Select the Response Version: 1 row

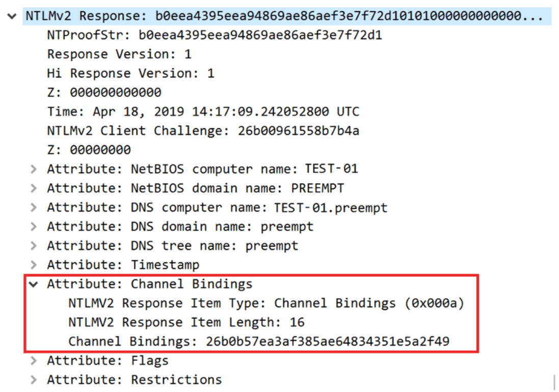(119, 54)
